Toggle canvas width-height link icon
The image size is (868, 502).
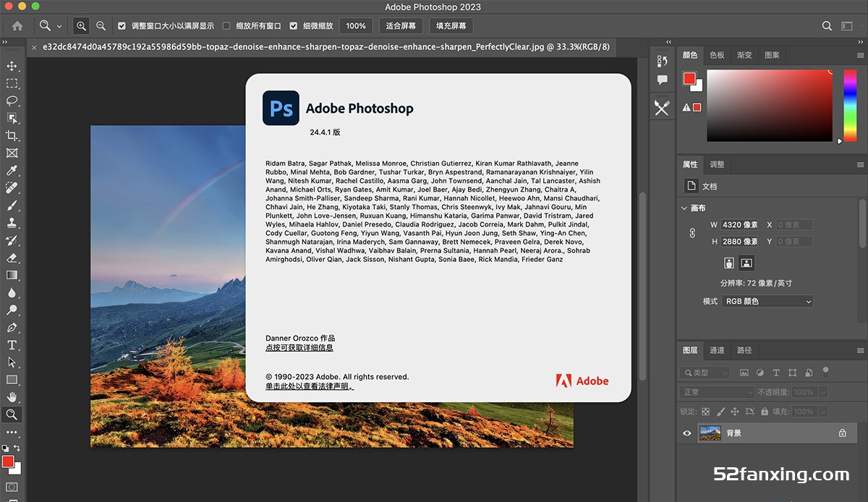692,233
